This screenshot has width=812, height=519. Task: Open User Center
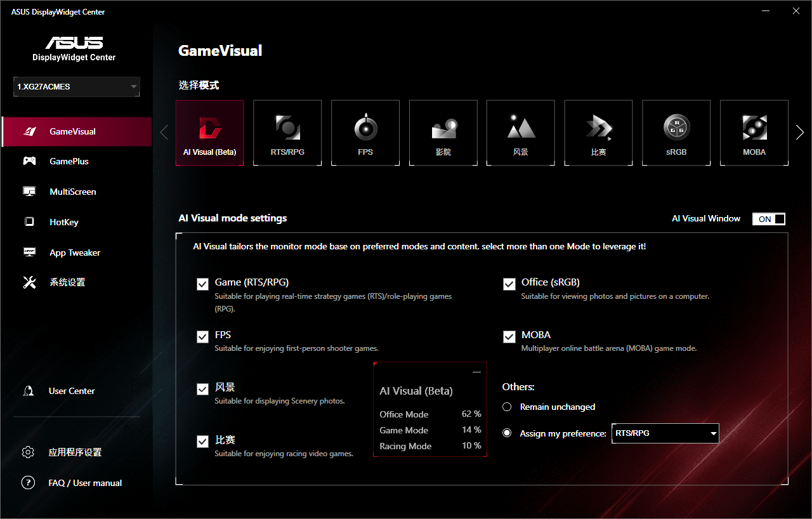coord(72,391)
